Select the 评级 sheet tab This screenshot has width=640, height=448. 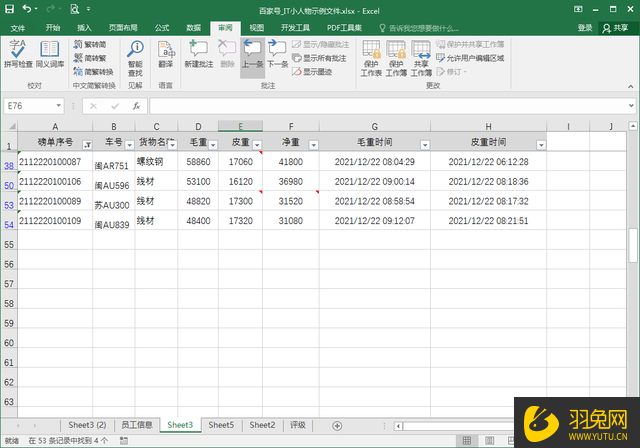pyautogui.click(x=298, y=425)
